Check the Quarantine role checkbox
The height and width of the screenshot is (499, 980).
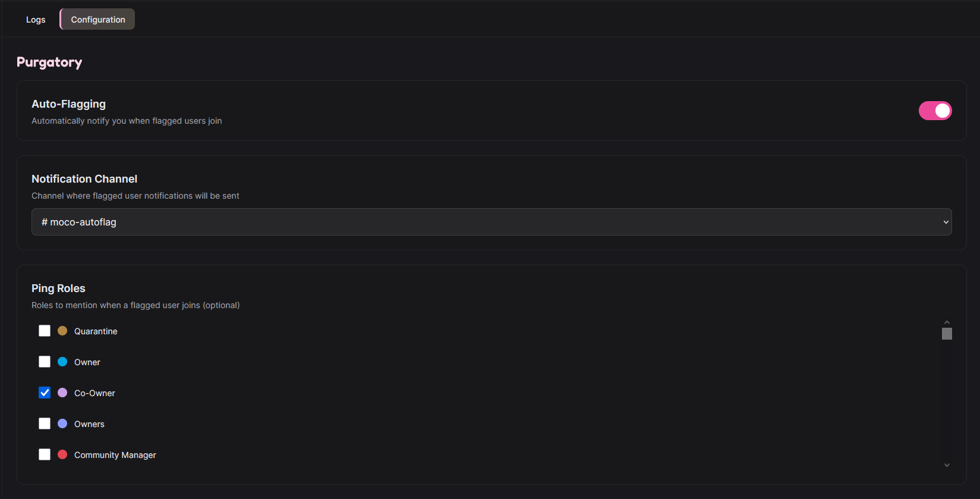45,331
